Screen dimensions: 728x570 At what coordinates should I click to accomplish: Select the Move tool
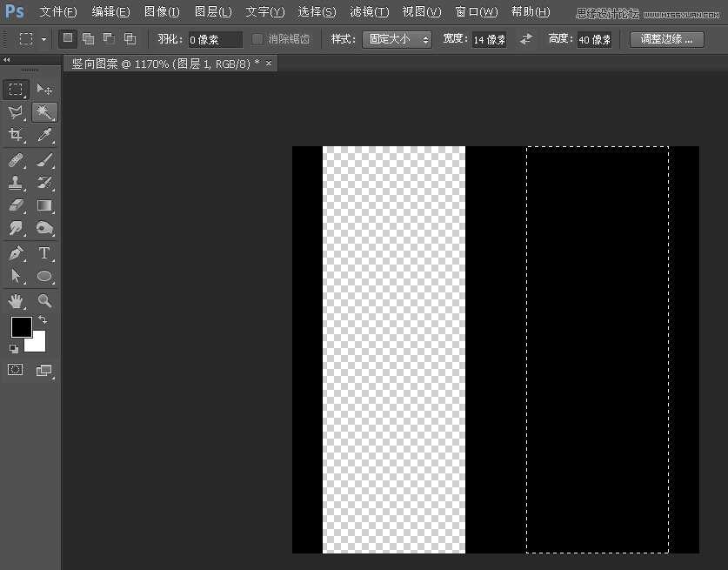coord(44,89)
